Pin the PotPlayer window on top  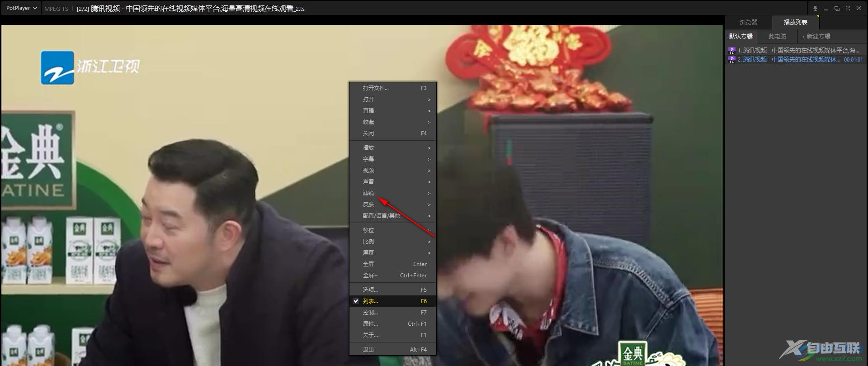(x=815, y=8)
